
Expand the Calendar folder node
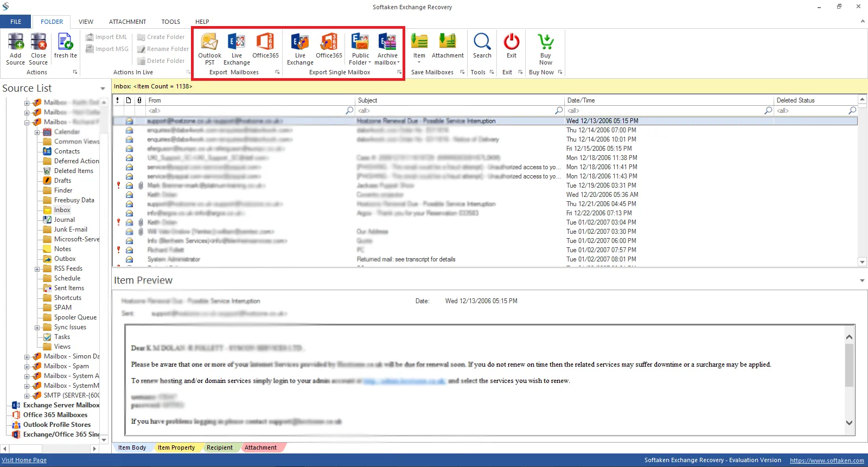pos(37,132)
